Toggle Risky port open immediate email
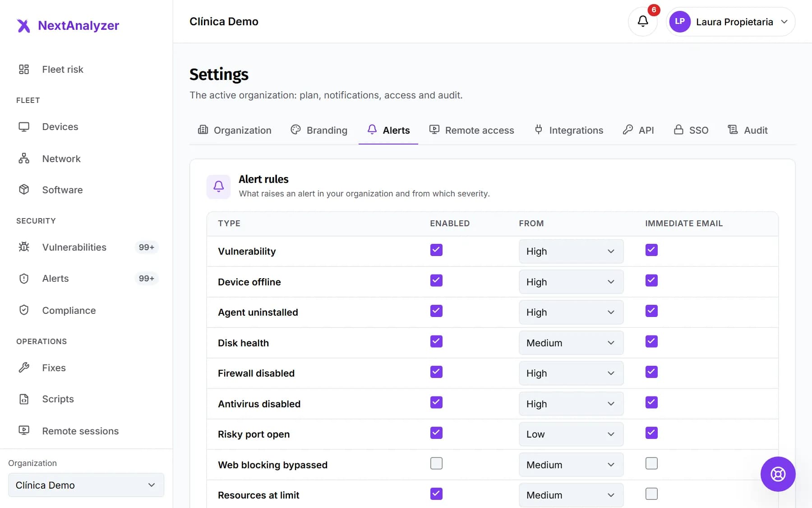 [651, 433]
